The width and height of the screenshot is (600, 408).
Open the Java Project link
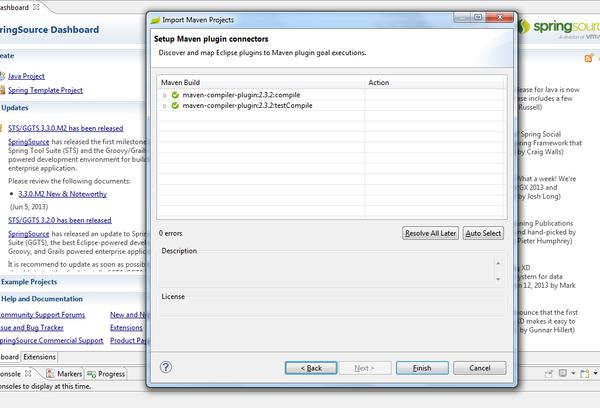coord(26,76)
